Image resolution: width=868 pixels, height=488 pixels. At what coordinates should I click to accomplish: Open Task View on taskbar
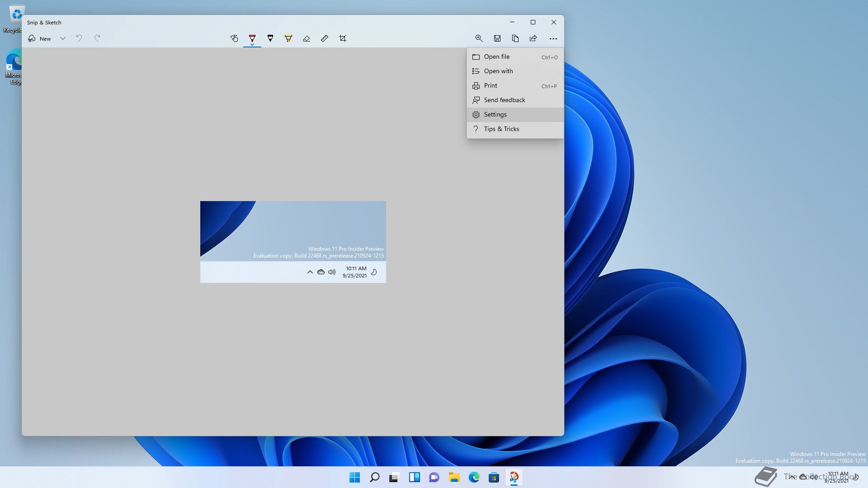click(395, 477)
